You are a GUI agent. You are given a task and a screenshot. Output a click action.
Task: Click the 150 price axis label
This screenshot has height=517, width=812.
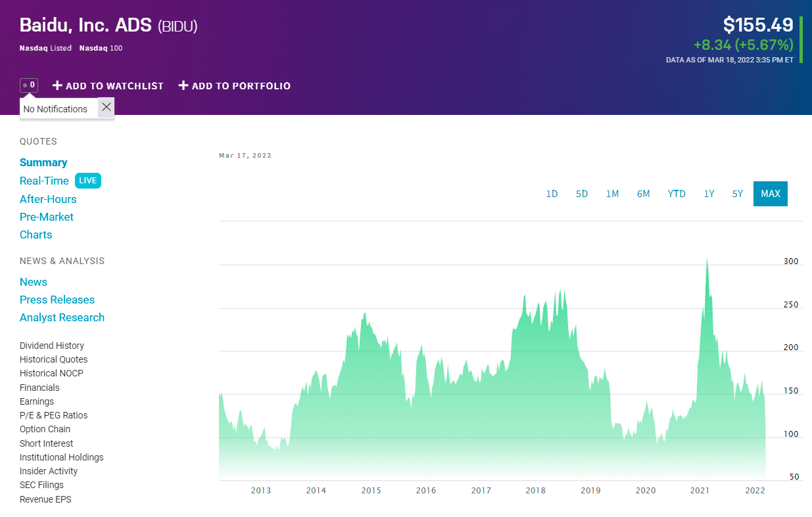coord(791,391)
